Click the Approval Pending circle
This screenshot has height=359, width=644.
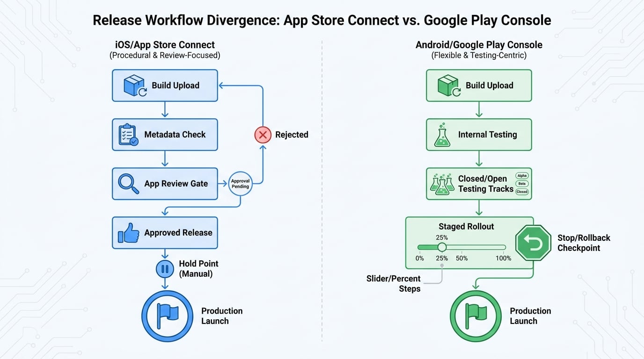(x=241, y=184)
